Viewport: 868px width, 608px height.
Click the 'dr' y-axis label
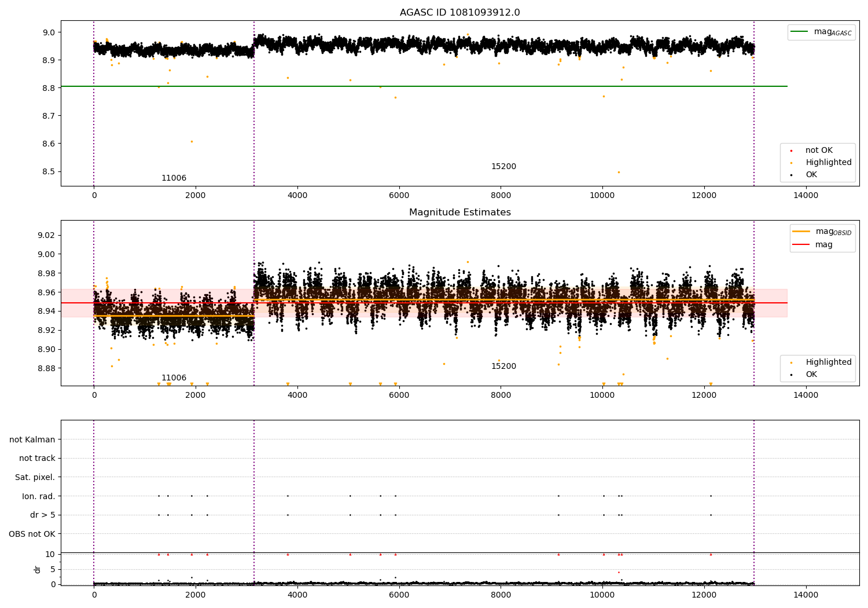coord(38,569)
